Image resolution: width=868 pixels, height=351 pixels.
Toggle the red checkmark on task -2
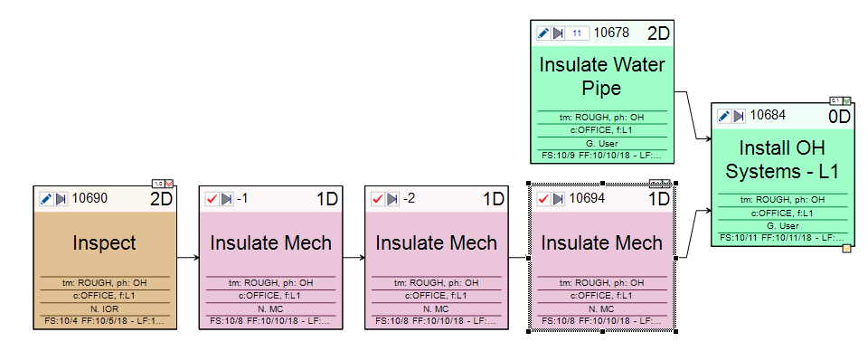click(378, 199)
